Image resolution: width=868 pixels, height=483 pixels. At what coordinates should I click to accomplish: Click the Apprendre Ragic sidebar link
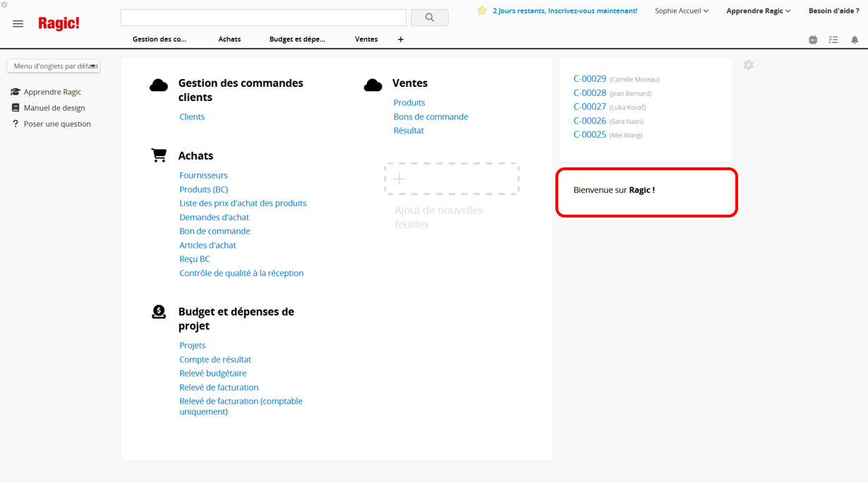(52, 92)
